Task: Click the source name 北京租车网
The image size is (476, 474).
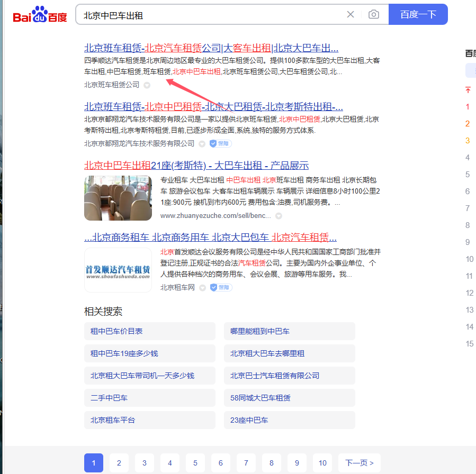Action: [x=177, y=287]
